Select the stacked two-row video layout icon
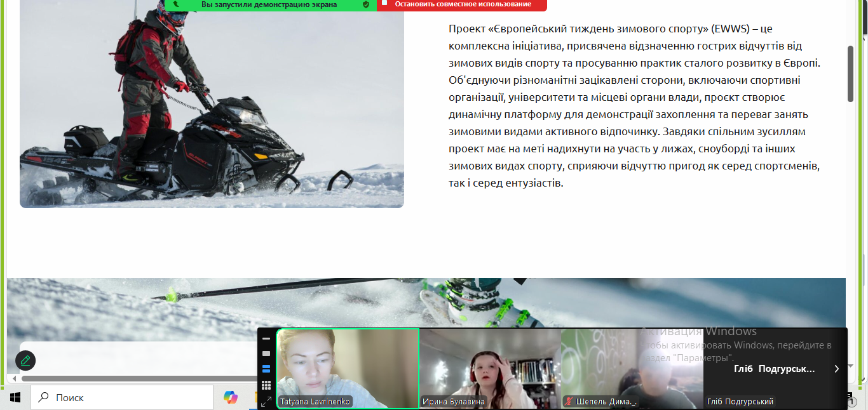Screen dimensions: 868x410 coord(266,369)
